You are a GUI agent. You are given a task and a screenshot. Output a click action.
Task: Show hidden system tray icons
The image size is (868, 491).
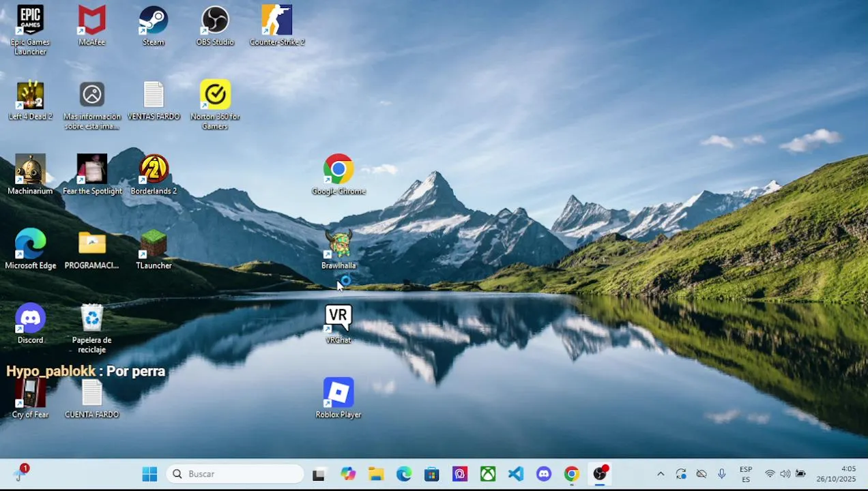click(661, 474)
